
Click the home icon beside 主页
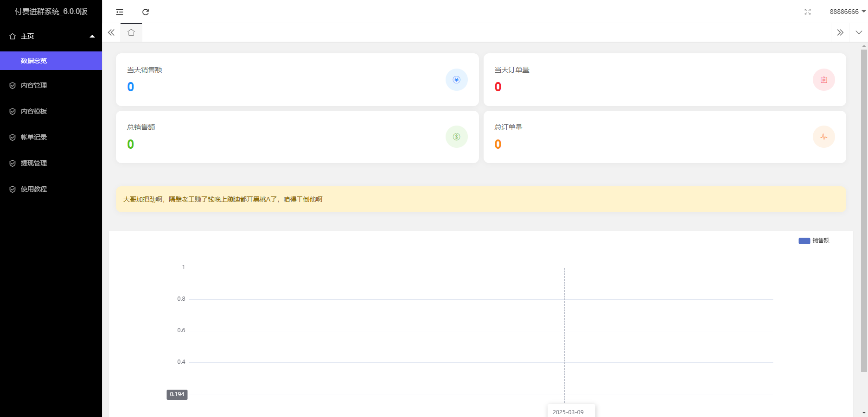pyautogui.click(x=13, y=36)
